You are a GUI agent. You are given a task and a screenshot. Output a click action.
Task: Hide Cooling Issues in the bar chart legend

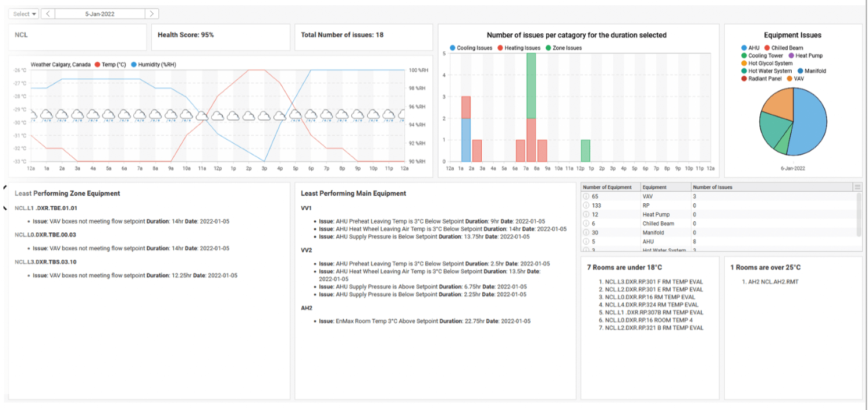pos(471,48)
